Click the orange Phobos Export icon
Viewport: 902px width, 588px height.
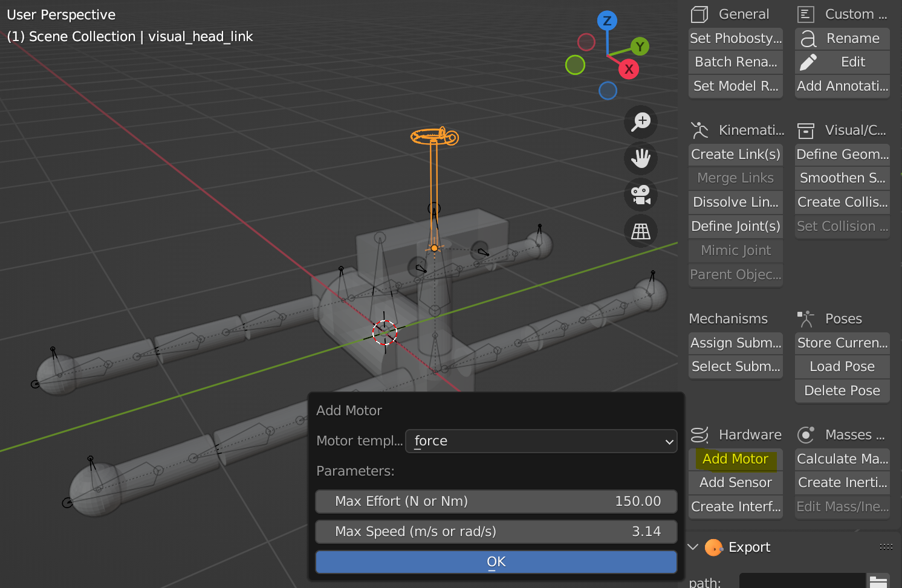713,548
